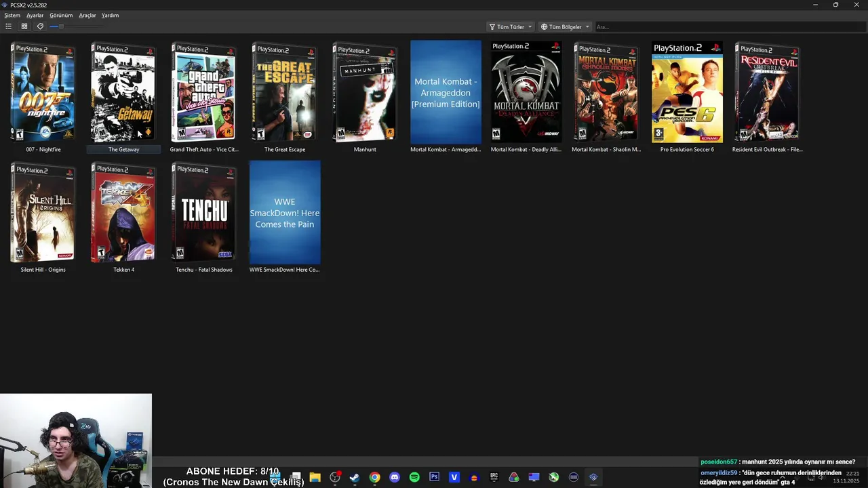Viewport: 868px width, 488px height.
Task: Switch to game grid view icon
Action: 24,26
